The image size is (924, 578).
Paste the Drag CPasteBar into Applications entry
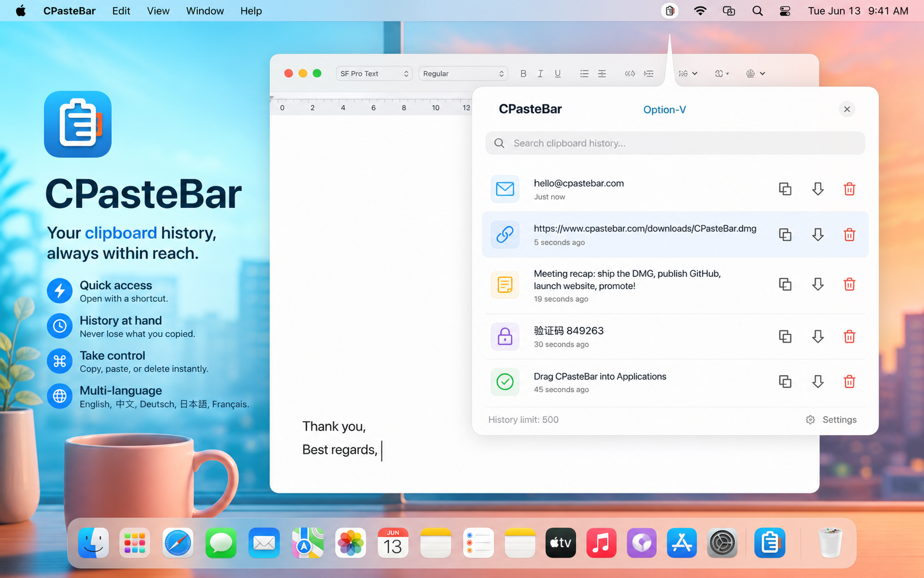[818, 382]
